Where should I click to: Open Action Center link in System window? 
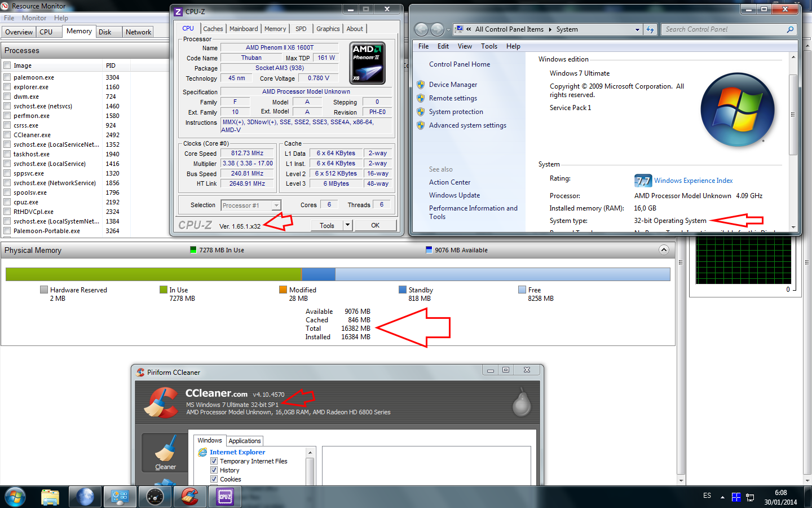point(450,182)
